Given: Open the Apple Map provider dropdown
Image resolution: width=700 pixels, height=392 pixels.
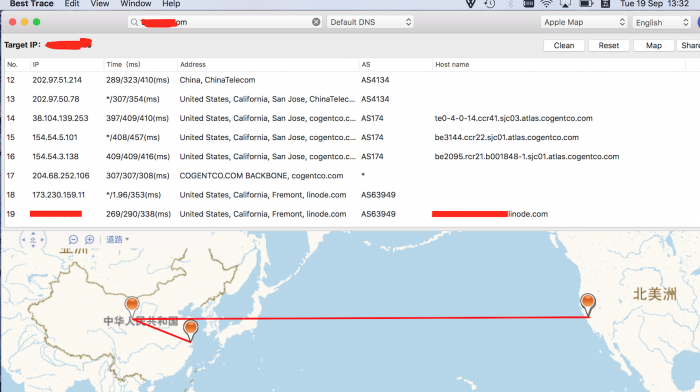Looking at the screenshot, I should pos(584,22).
